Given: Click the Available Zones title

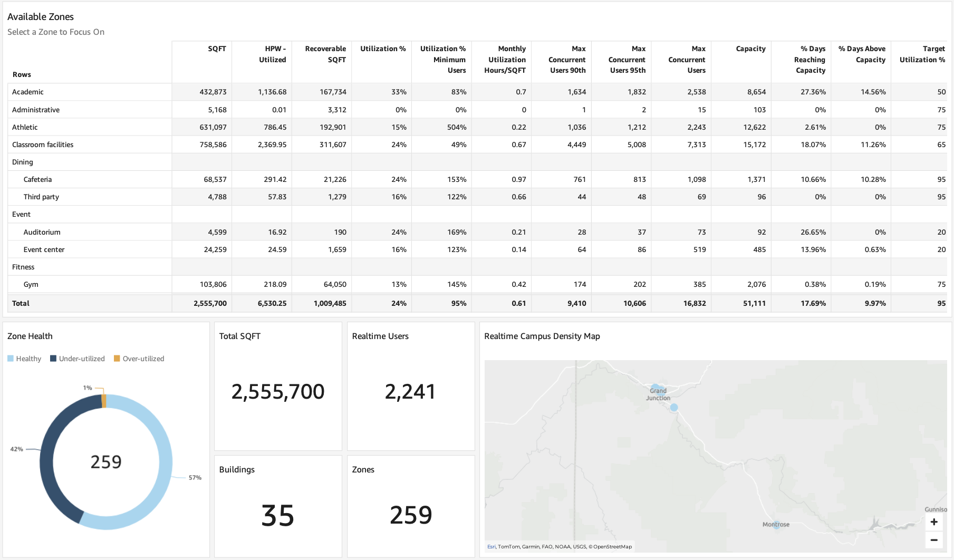Looking at the screenshot, I should pos(41,17).
